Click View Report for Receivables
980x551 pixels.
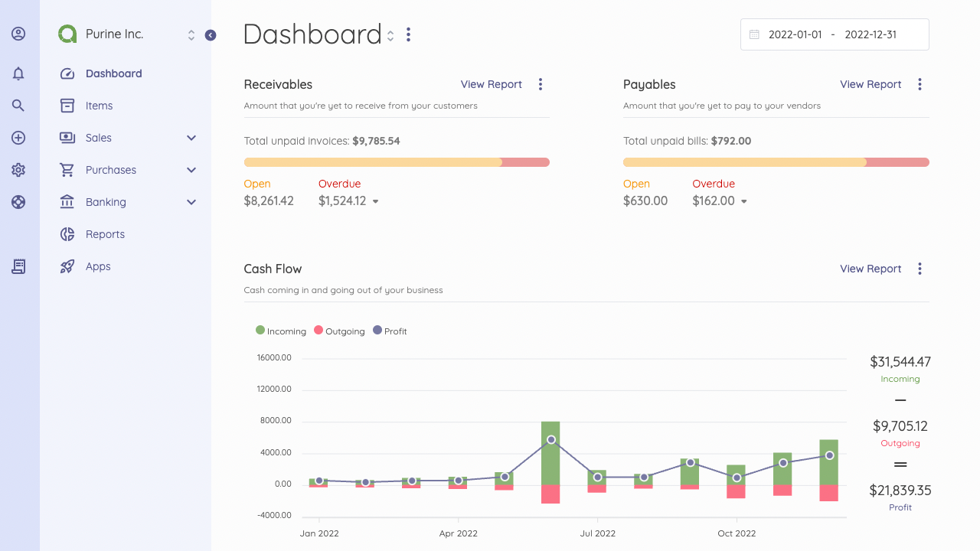click(x=492, y=84)
